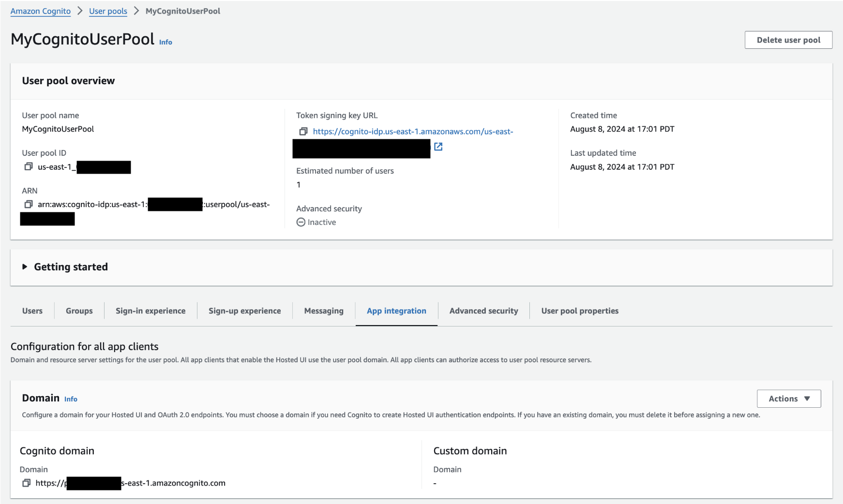Expand the Getting started disclosure triangle

pyautogui.click(x=24, y=267)
